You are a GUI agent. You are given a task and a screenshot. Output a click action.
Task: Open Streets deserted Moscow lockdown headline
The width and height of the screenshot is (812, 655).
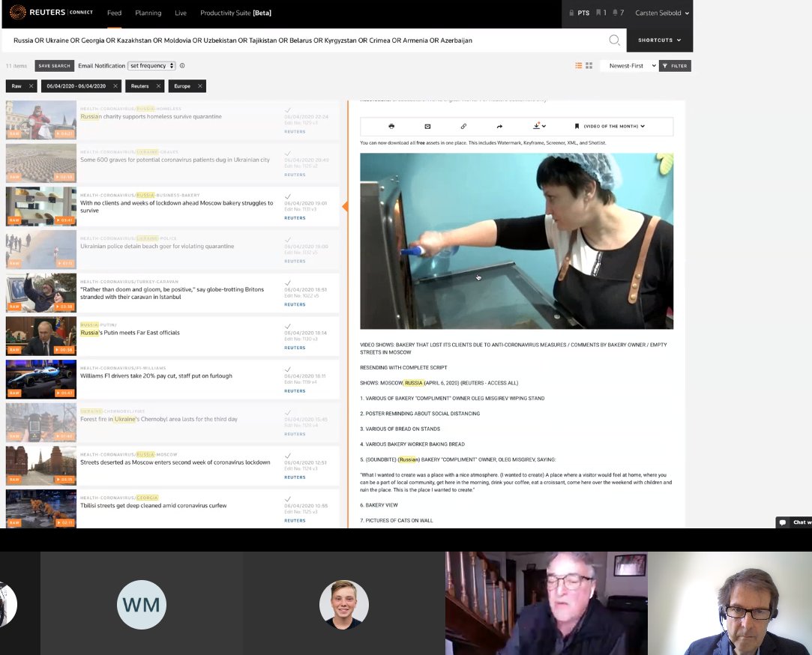point(175,462)
